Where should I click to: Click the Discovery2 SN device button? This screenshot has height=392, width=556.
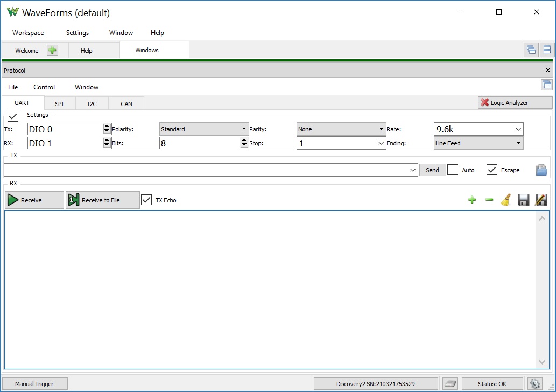pyautogui.click(x=376, y=384)
